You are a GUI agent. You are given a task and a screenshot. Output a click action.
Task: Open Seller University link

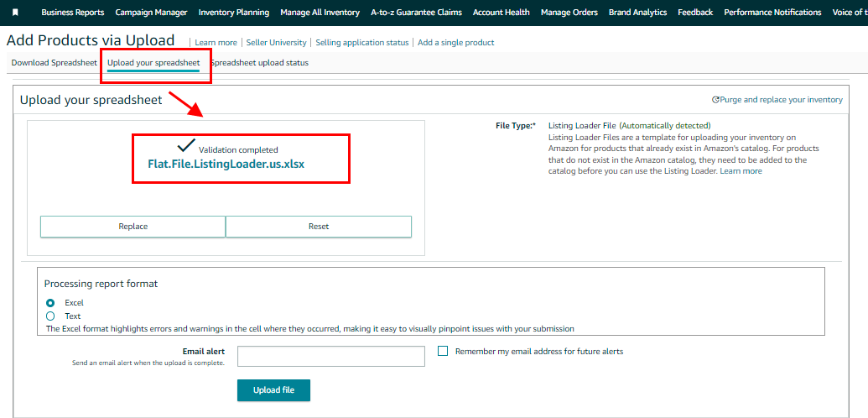tap(276, 42)
